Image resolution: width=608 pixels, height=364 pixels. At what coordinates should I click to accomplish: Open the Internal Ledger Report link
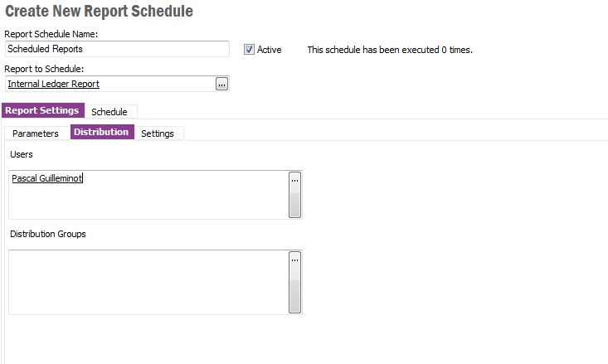pyautogui.click(x=54, y=84)
